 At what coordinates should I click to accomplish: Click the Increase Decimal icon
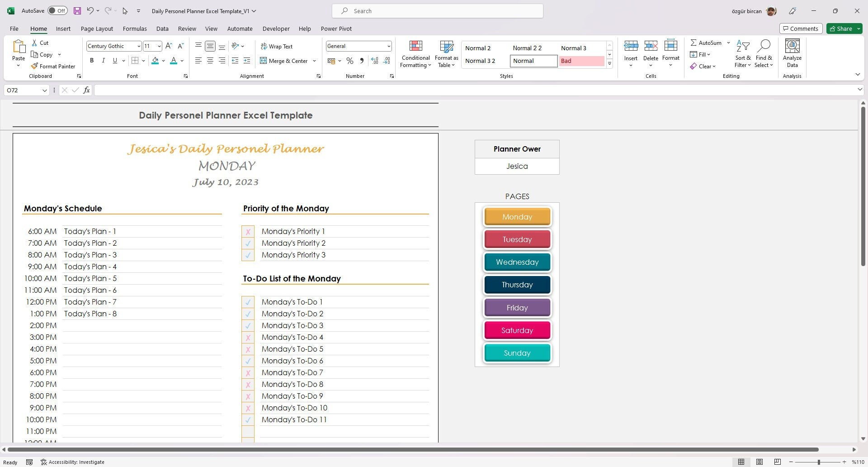(x=374, y=60)
